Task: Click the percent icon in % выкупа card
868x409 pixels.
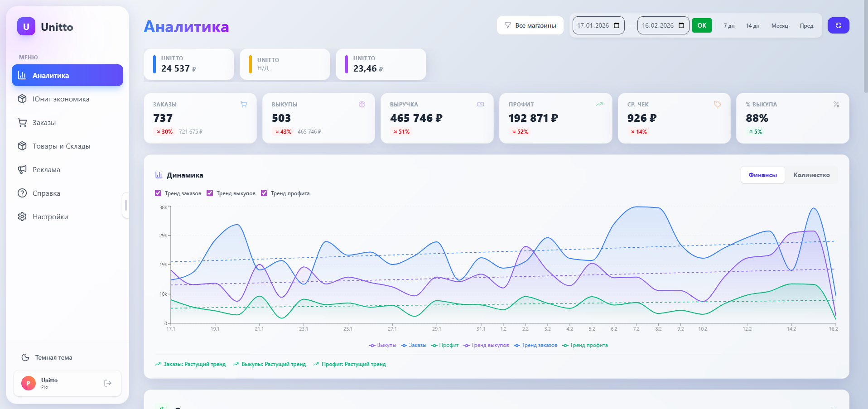Action: [x=836, y=104]
